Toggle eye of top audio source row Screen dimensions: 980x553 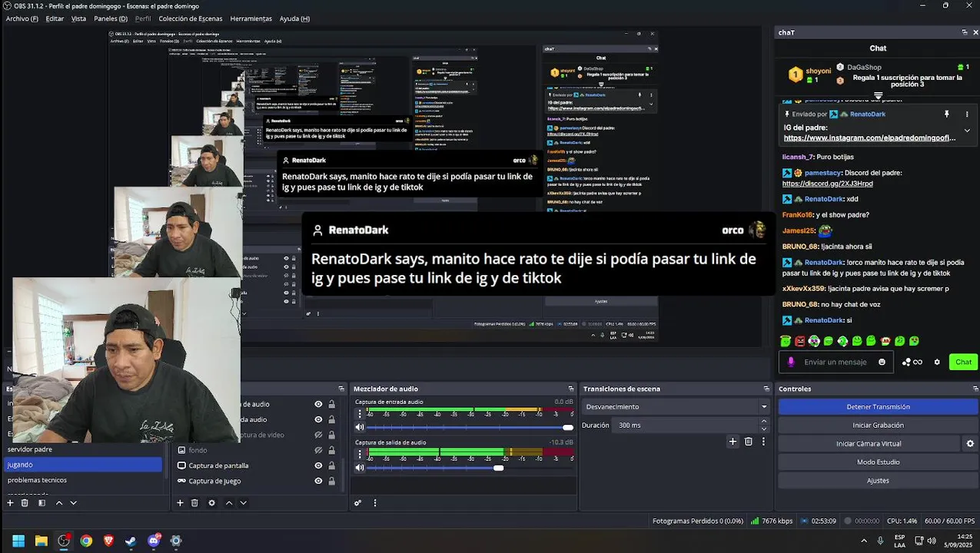pyautogui.click(x=318, y=404)
